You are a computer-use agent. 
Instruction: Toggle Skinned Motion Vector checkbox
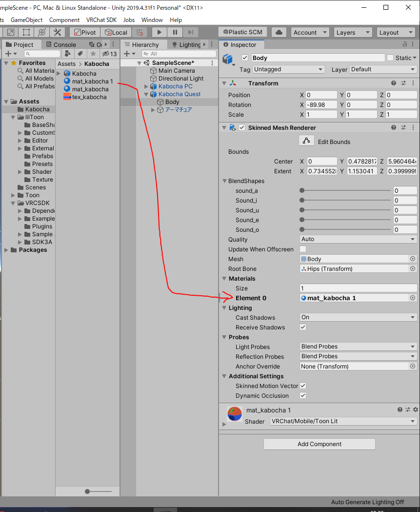(303, 386)
